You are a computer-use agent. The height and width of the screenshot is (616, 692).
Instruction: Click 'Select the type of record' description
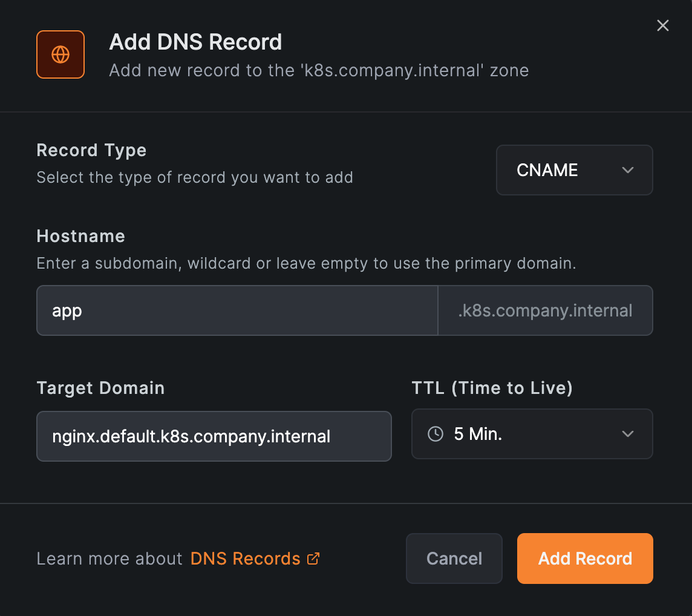(195, 177)
